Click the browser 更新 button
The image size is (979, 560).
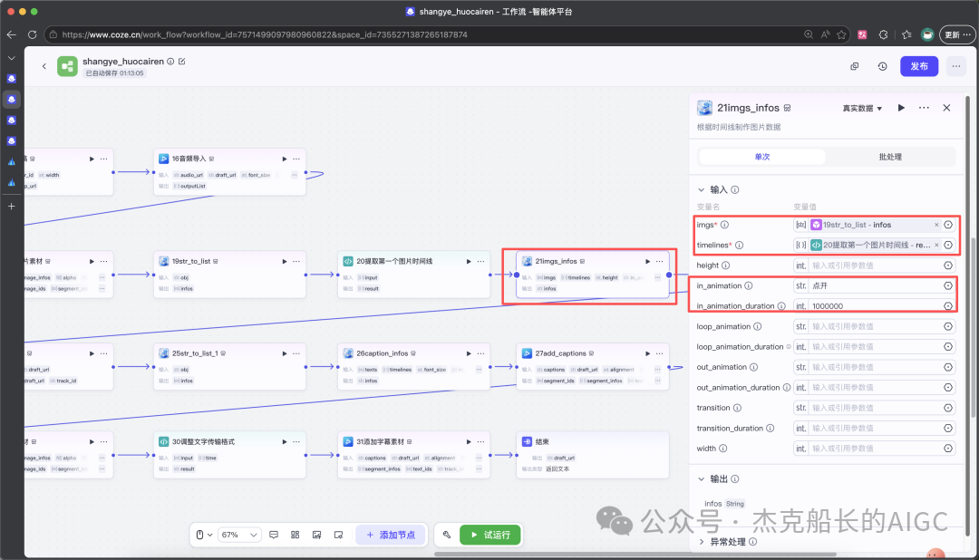(x=957, y=34)
